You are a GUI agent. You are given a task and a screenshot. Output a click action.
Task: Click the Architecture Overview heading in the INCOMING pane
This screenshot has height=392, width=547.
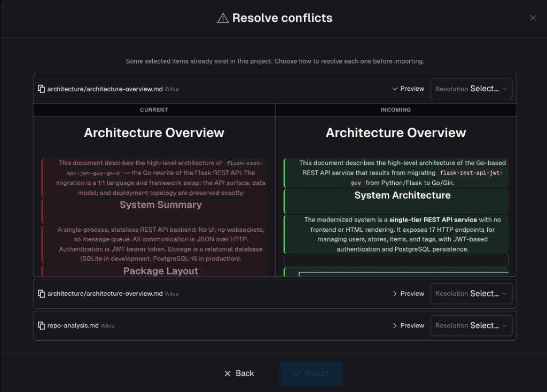click(x=396, y=133)
